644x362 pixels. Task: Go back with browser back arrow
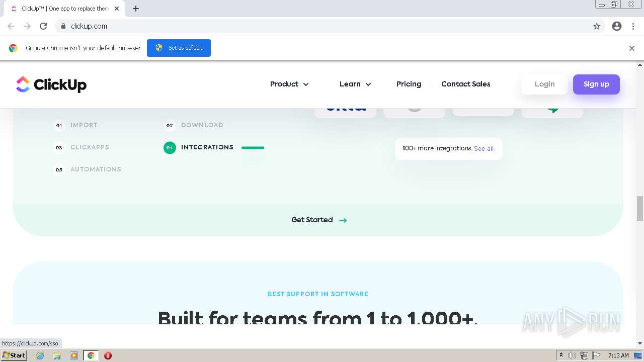coord(11,26)
